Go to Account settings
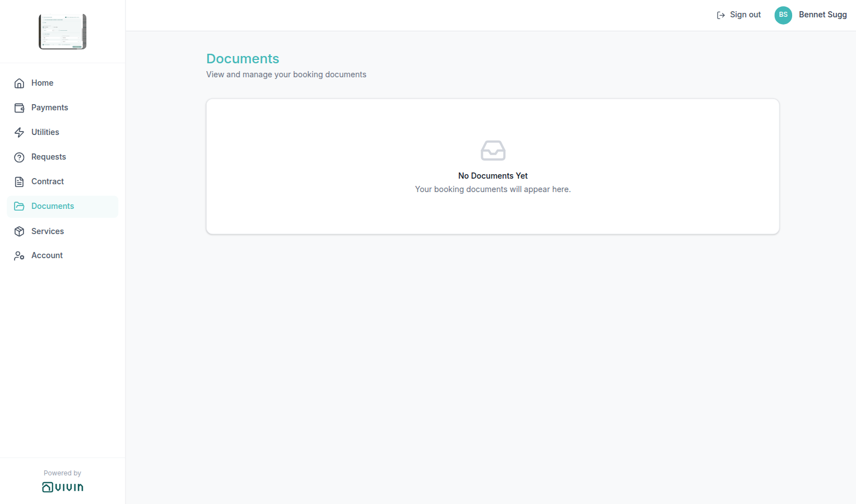856x504 pixels. click(62, 255)
